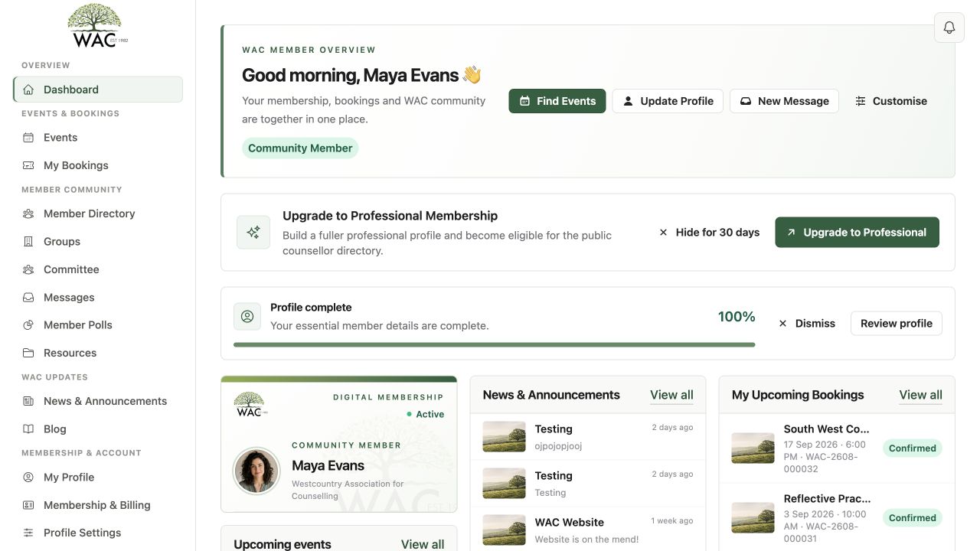
Task: Open the South West Co... booking
Action: click(837, 448)
